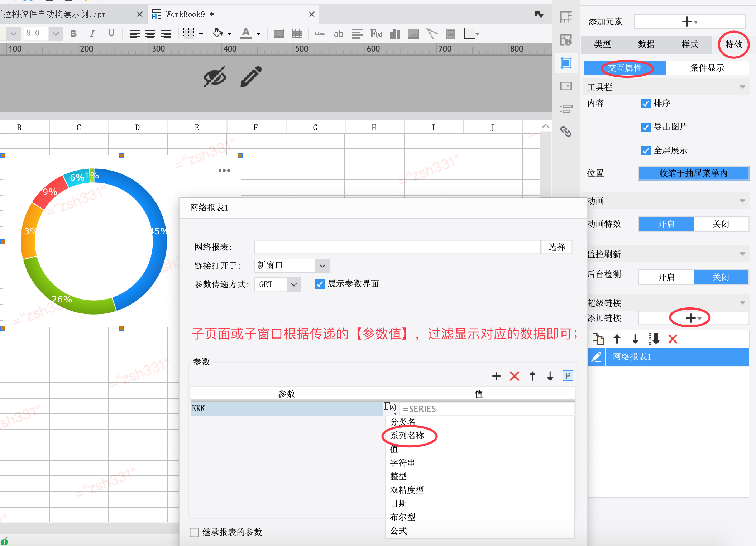This screenshot has width=756, height=546.
Task: Click the pencil edit icon beside 网络报表1
Action: coord(597,357)
